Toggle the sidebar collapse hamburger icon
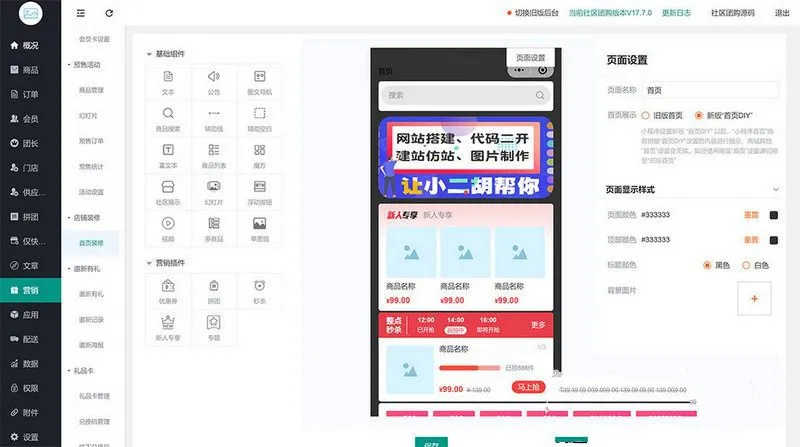The width and height of the screenshot is (800, 447). (81, 13)
